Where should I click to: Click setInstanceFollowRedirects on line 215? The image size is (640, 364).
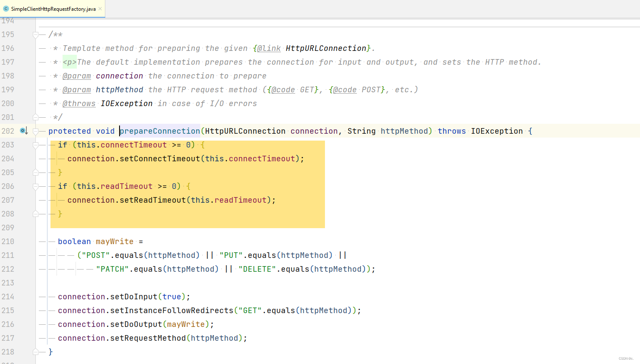pyautogui.click(x=172, y=311)
